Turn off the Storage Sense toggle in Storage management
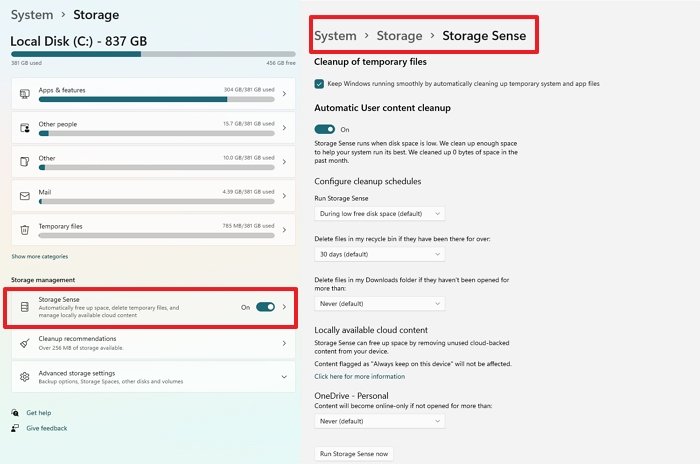Image resolution: width=700 pixels, height=464 pixels. click(x=265, y=307)
